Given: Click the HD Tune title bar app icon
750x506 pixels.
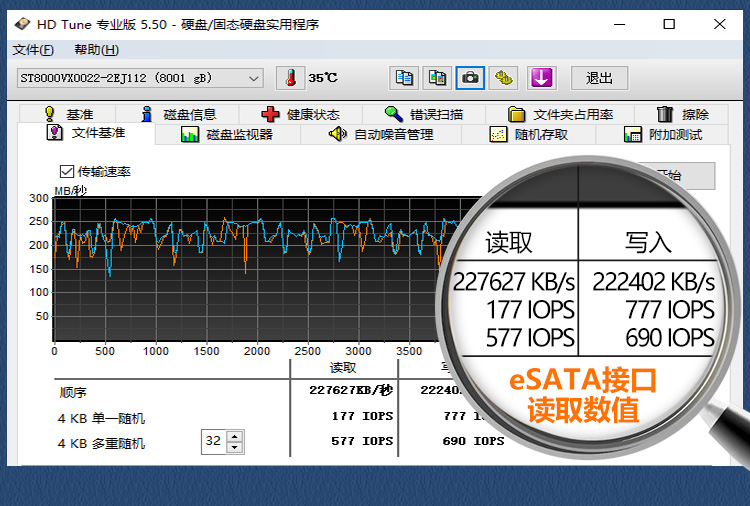Looking at the screenshot, I should 22,24.
